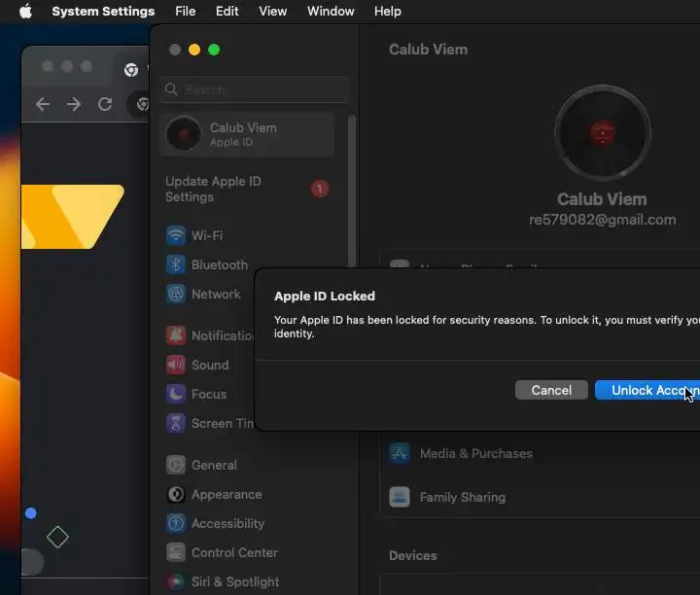Click the re579082@gmail.com email text

602,220
